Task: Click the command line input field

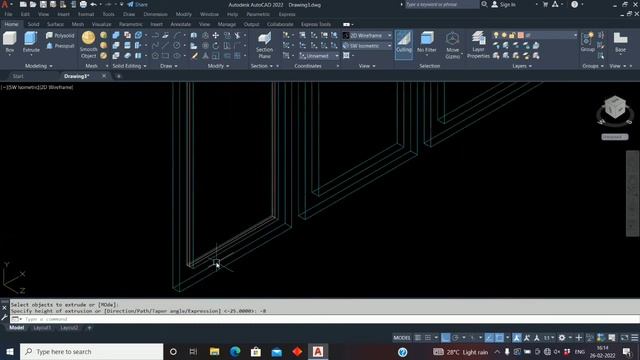Action: pyautogui.click(x=324, y=319)
